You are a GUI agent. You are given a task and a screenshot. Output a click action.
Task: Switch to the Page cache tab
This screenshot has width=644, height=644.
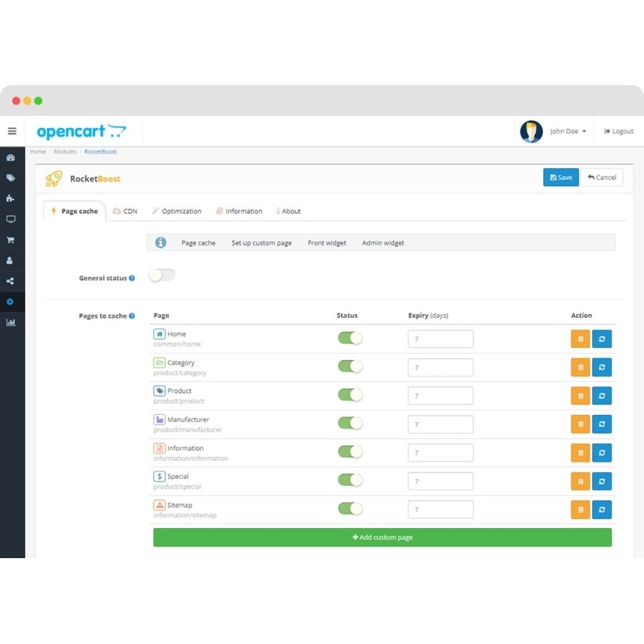74,211
